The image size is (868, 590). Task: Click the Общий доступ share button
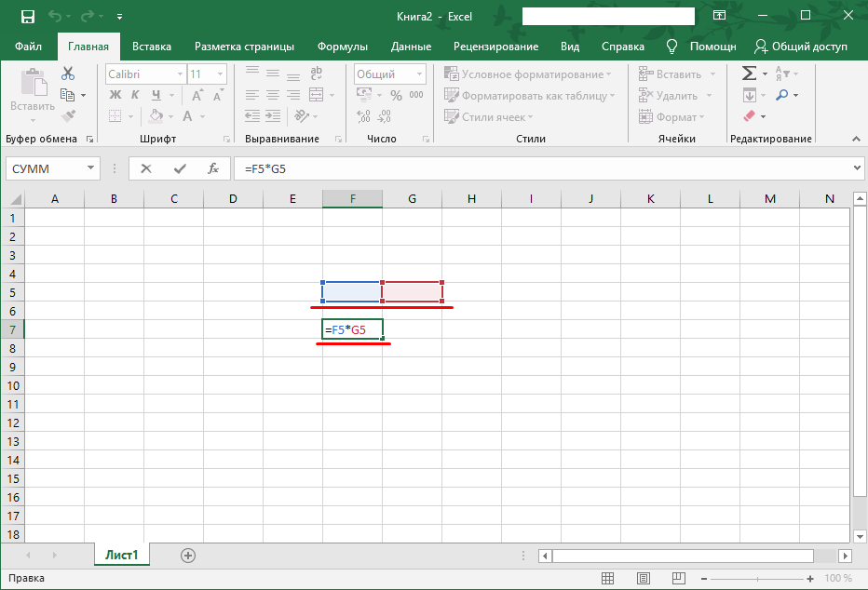(801, 47)
